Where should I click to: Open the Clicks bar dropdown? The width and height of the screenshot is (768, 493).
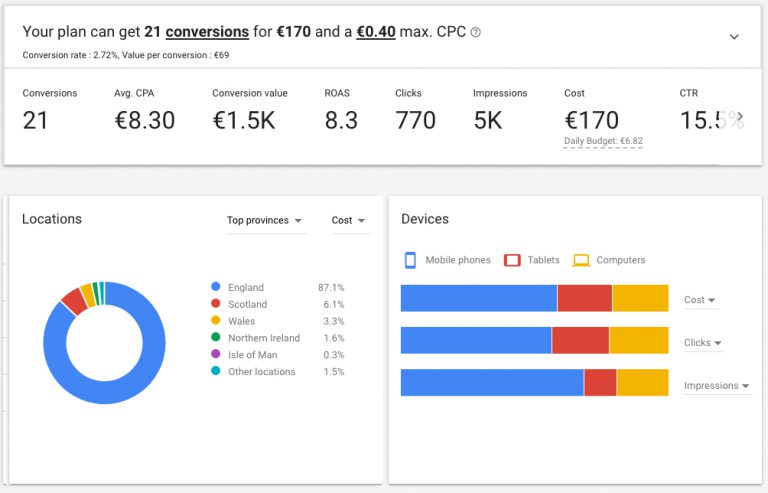point(703,343)
